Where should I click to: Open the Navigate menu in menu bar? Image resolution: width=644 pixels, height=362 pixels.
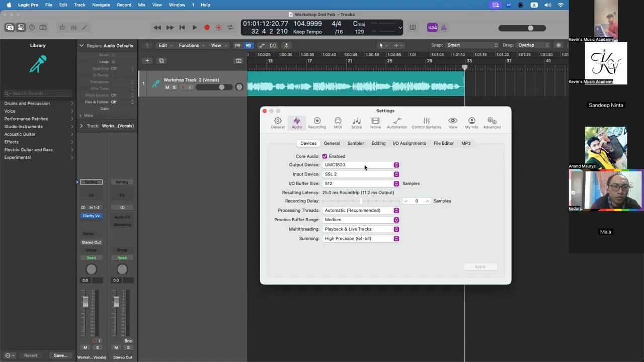101,5
